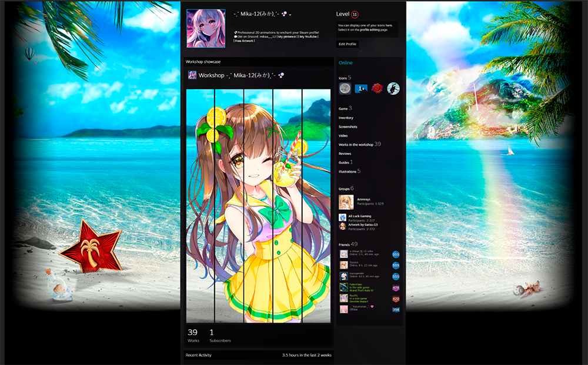This screenshot has width=588, height=365.
Task: Select the red rose badge icon
Action: (x=377, y=88)
